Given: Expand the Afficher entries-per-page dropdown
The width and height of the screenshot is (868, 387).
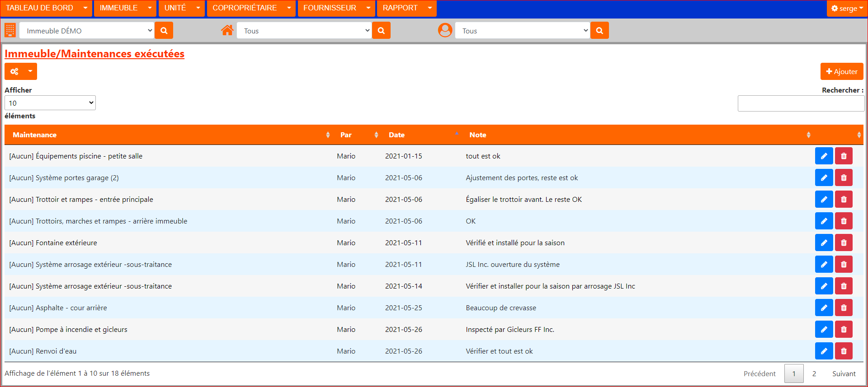Looking at the screenshot, I should click(x=50, y=103).
